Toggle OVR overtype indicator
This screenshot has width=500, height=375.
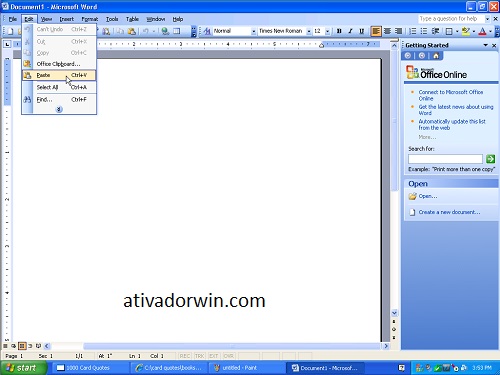pos(228,356)
